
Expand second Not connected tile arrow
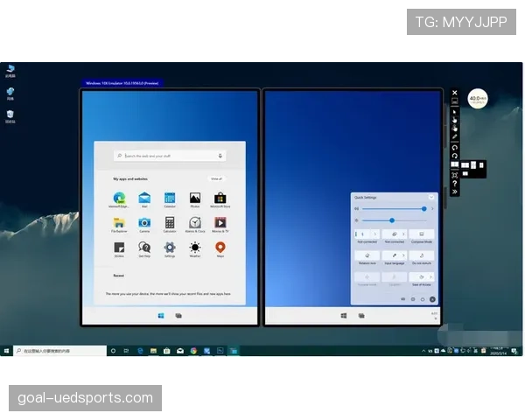(403, 234)
